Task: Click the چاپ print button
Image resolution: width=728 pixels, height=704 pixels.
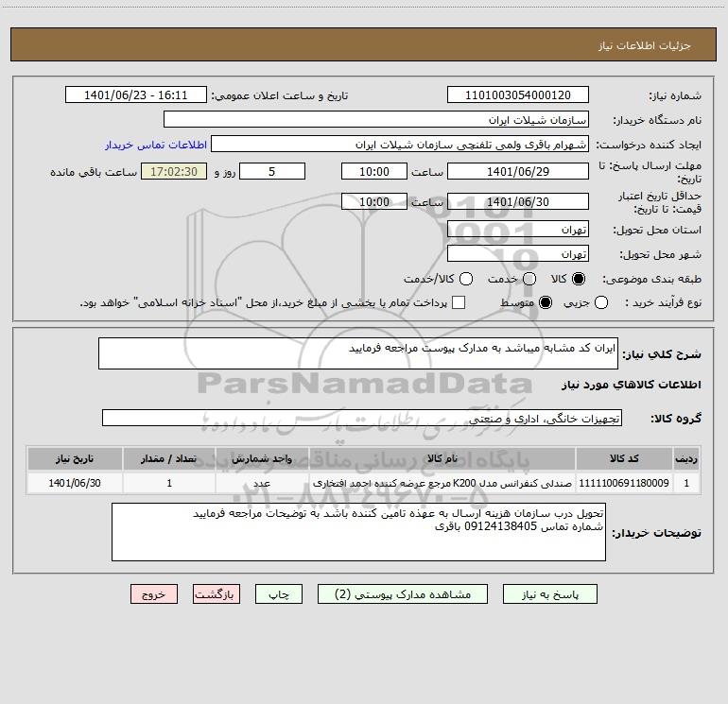Action: coord(279,594)
